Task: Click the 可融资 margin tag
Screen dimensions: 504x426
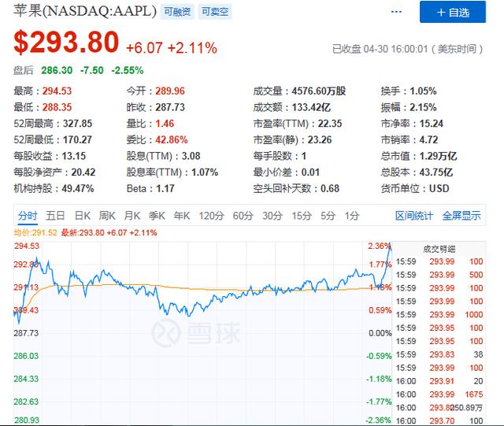Action: click(x=176, y=13)
